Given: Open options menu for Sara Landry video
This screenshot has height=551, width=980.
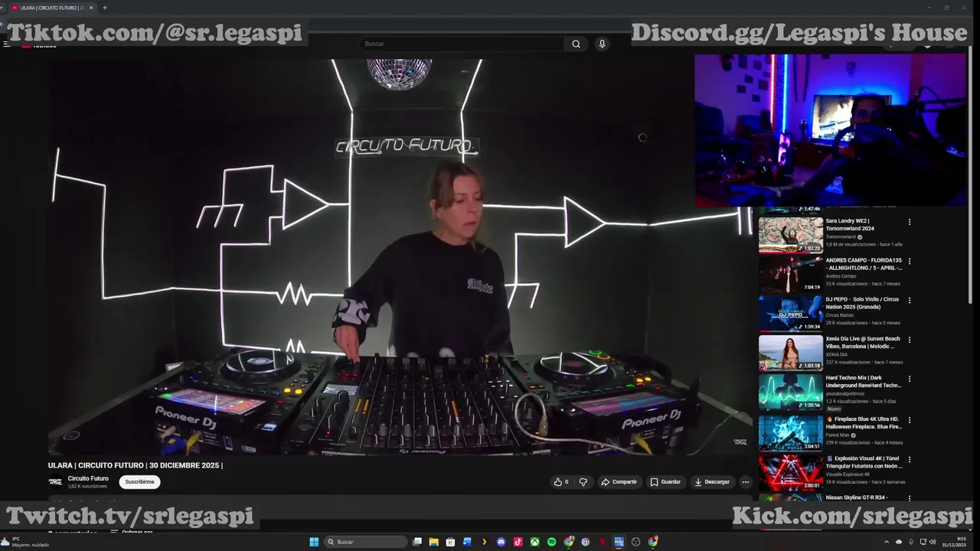Looking at the screenshot, I should coord(910,222).
